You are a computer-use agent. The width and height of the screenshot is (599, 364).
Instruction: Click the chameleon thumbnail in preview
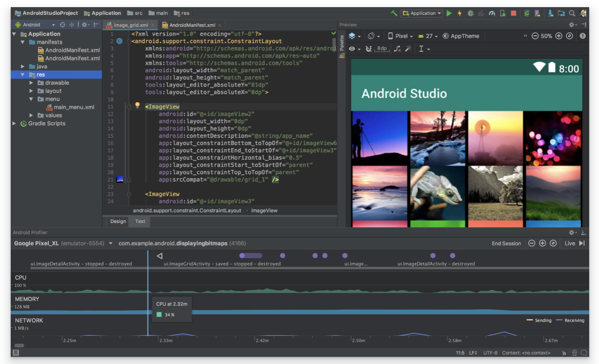click(x=438, y=193)
